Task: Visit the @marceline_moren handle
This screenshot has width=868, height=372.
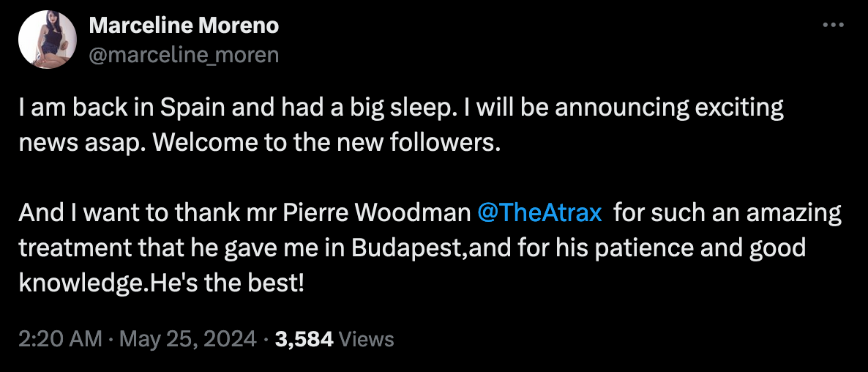Action: tap(184, 55)
